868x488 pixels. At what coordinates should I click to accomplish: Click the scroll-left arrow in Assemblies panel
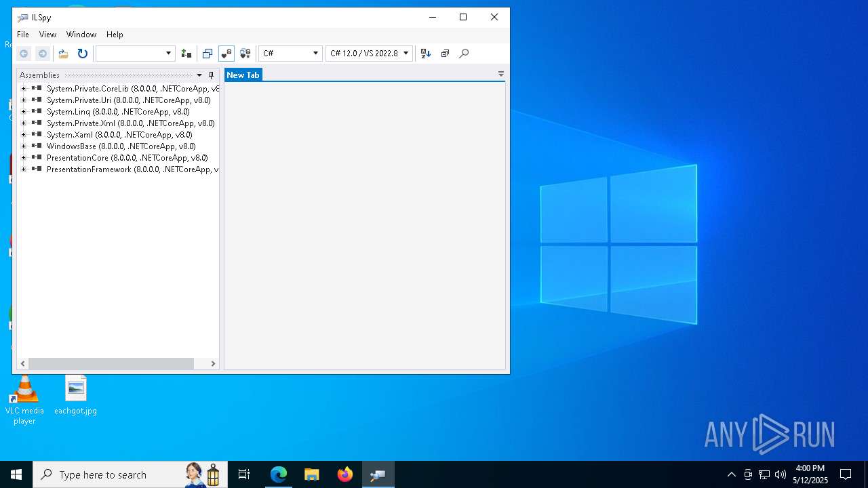[23, 364]
